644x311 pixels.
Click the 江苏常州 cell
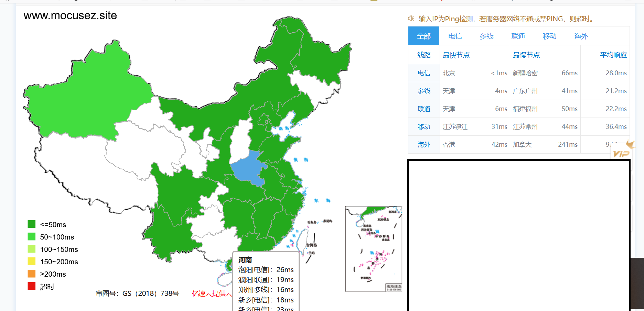[525, 126]
